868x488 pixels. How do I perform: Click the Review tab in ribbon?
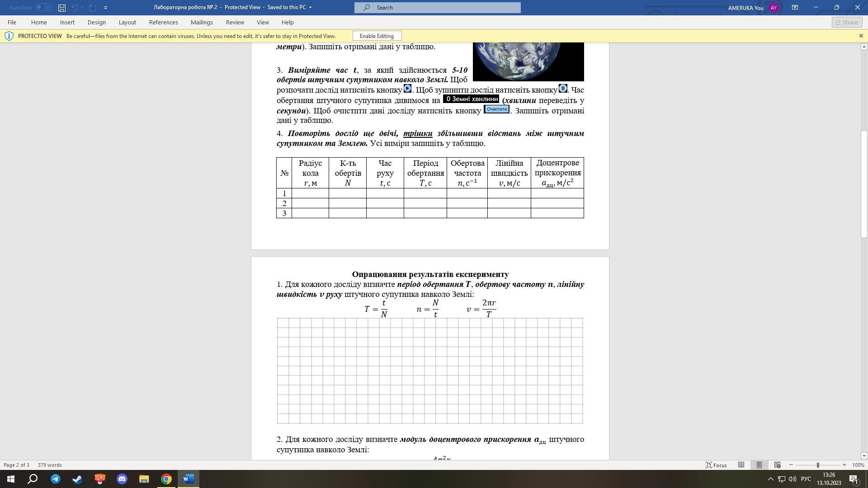point(235,22)
